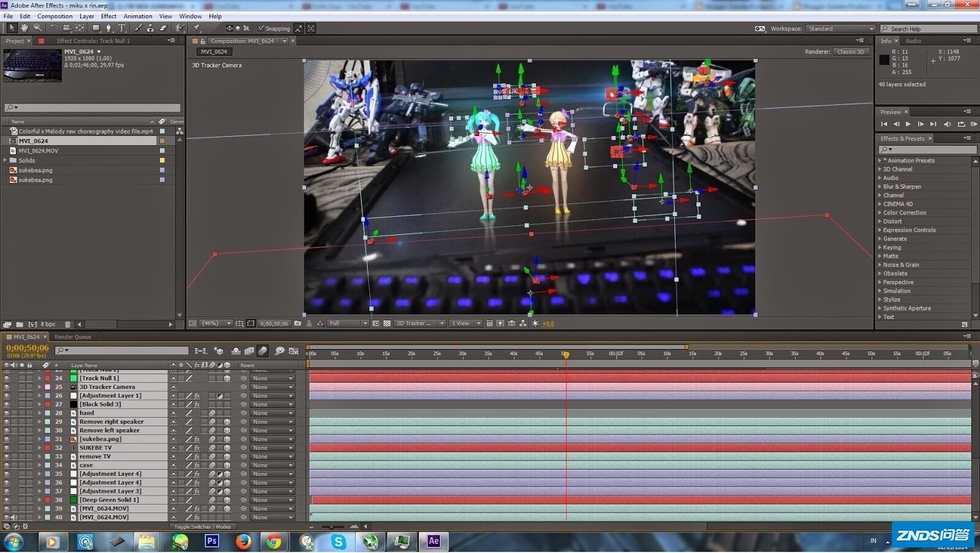Expand Animation Presets category
The height and width of the screenshot is (553, 980).
[880, 160]
